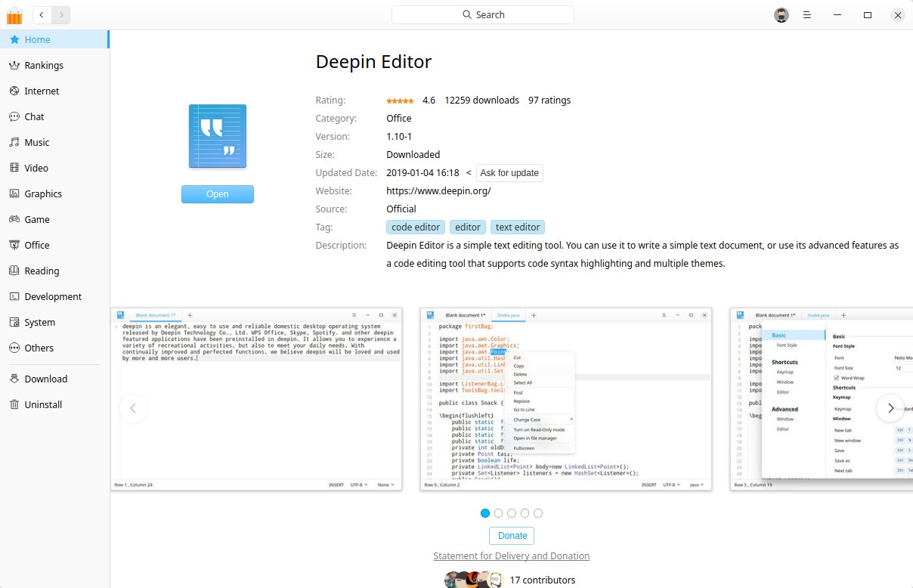Select the fifth carousel page dot
This screenshot has width=913, height=588.
tap(538, 513)
